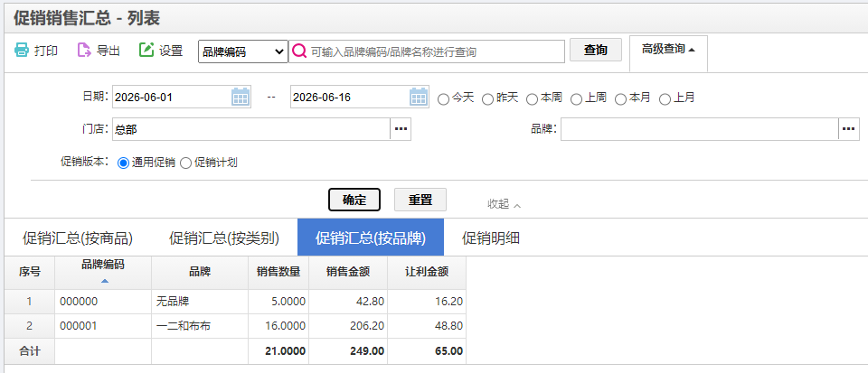Viewport: 868px width, 373px height.
Task: Click the 合计 total row label
Action: (x=29, y=351)
